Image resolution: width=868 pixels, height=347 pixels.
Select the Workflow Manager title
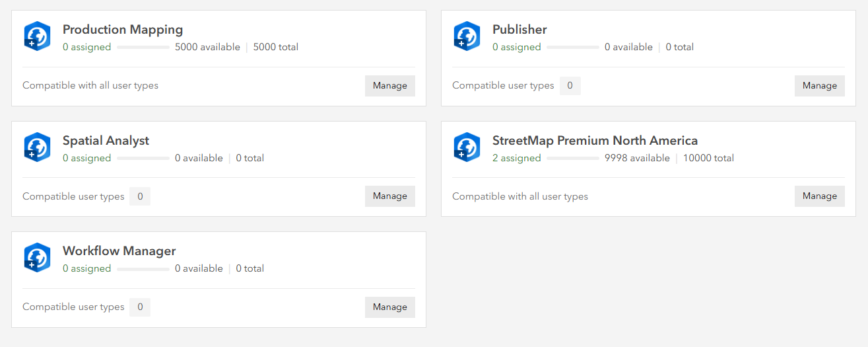tap(119, 251)
